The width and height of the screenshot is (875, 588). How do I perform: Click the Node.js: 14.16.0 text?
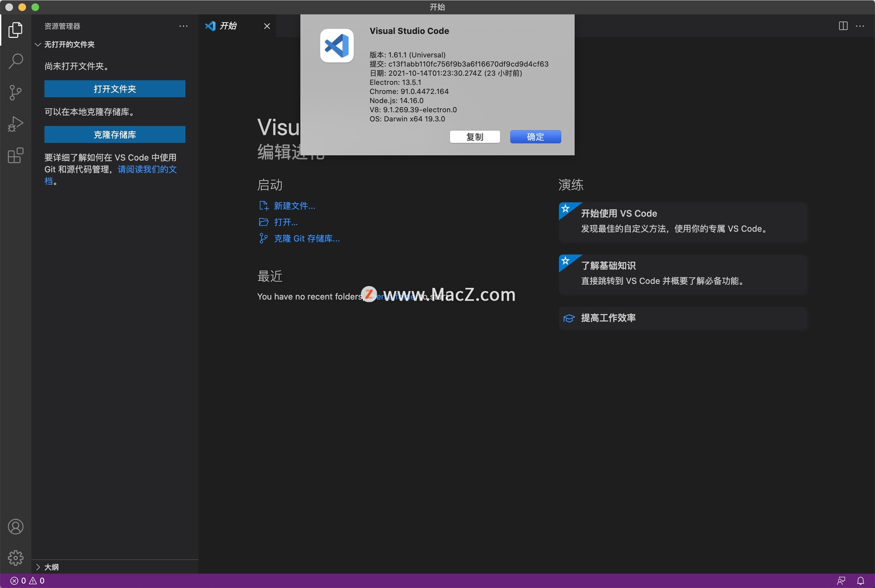pos(396,101)
